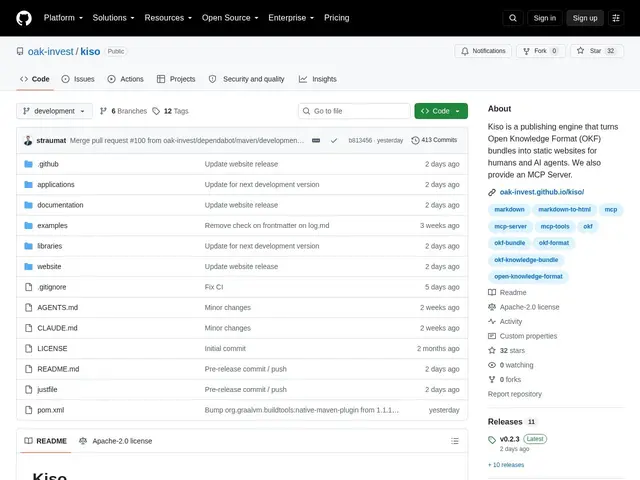The image size is (640, 480).
Task: Switch to the Insights tab
Action: click(x=318, y=79)
